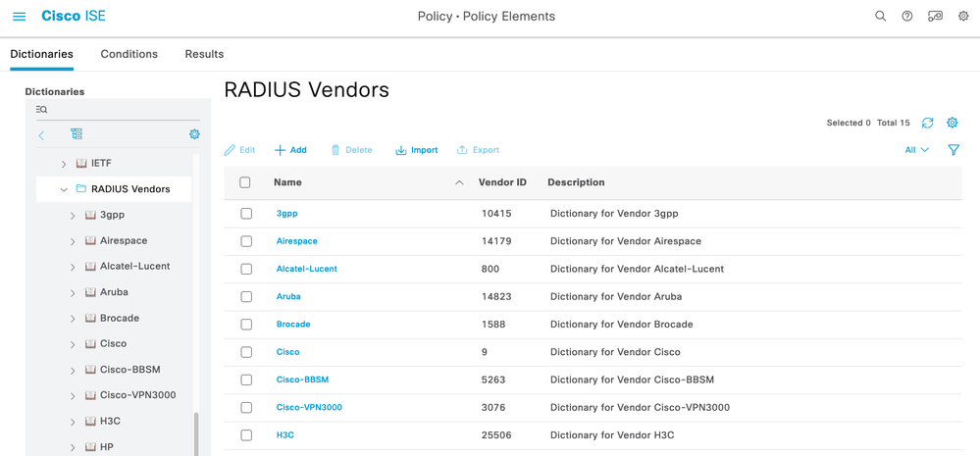The width and height of the screenshot is (980, 456).
Task: Collapse the RADIUS Vendors tree node
Action: (x=64, y=189)
